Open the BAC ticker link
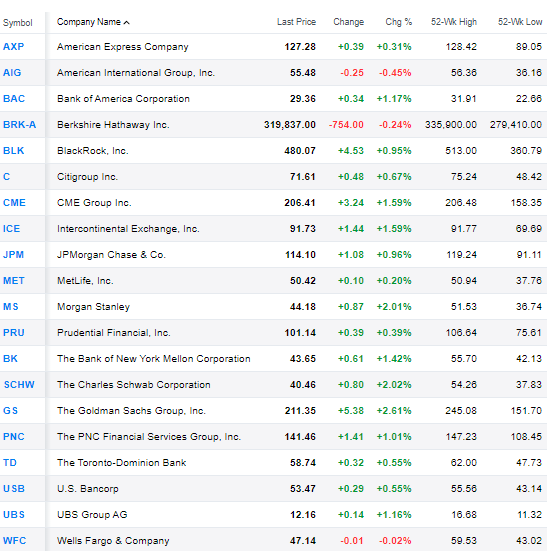 tap(14, 98)
